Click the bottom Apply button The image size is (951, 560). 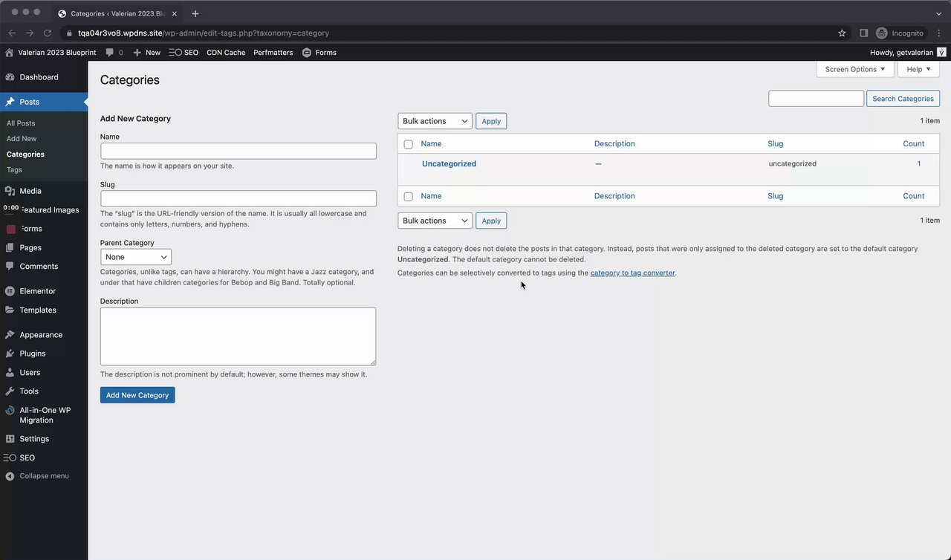pos(491,221)
